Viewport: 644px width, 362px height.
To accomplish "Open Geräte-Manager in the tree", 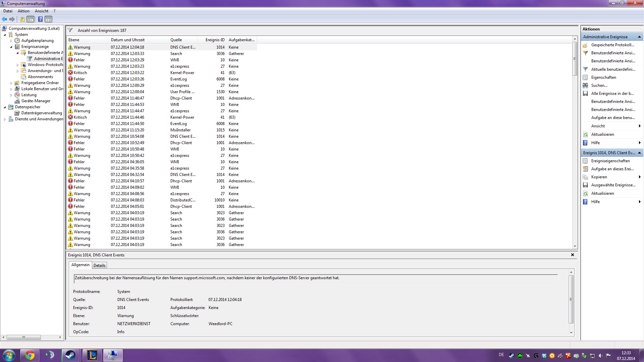I will click(36, 101).
